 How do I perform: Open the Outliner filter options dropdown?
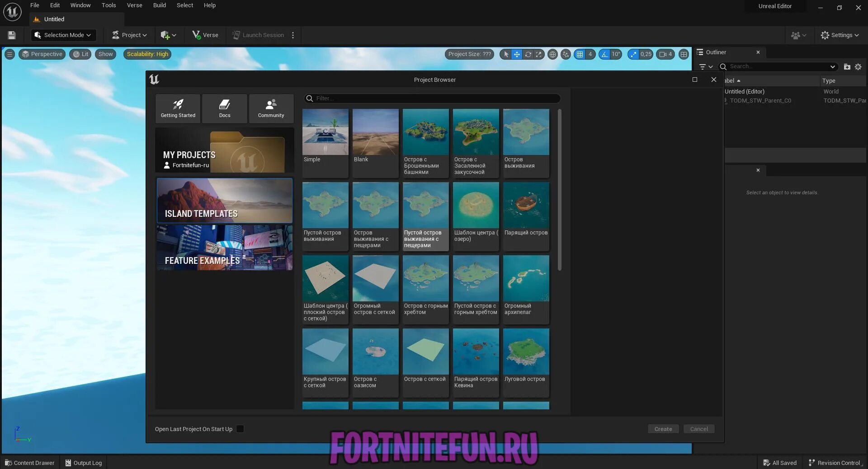(706, 67)
